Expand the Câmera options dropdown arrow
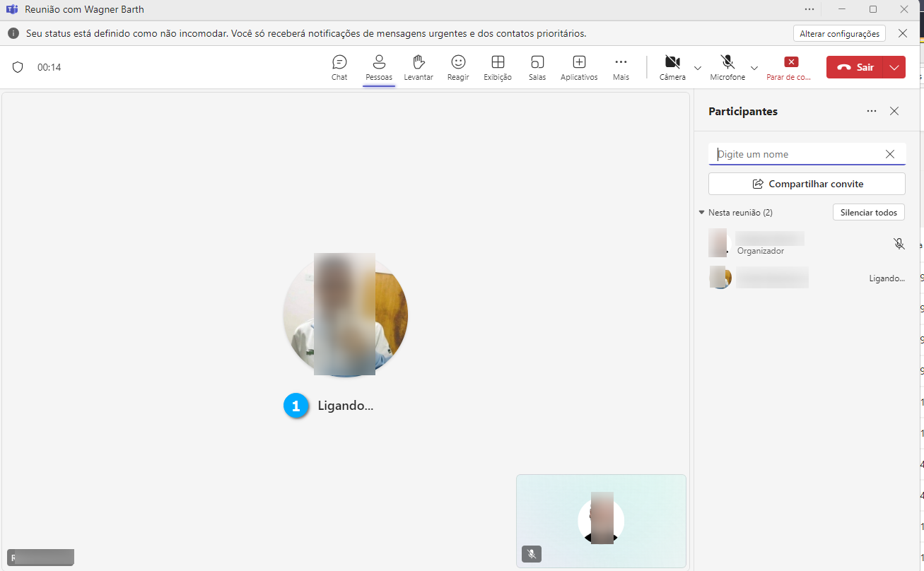 [698, 68]
